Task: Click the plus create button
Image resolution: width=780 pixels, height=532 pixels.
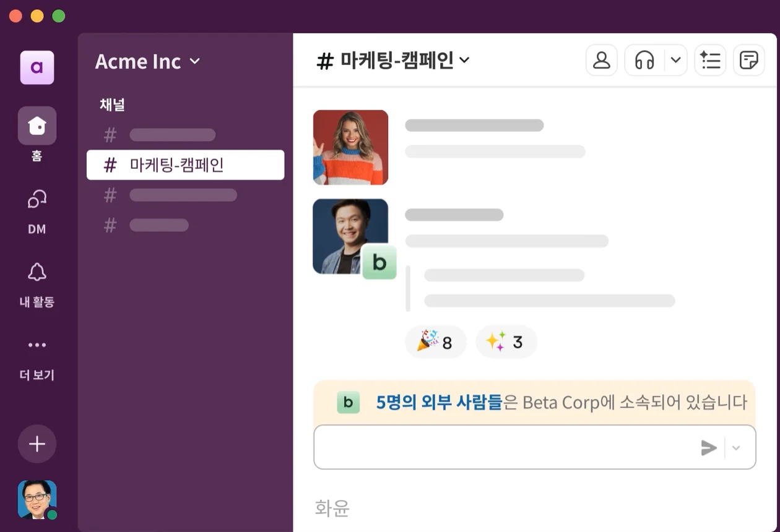Action: pos(37,444)
